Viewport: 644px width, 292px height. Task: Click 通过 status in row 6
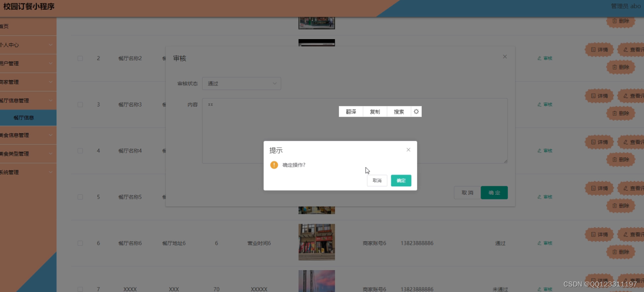pos(500,243)
